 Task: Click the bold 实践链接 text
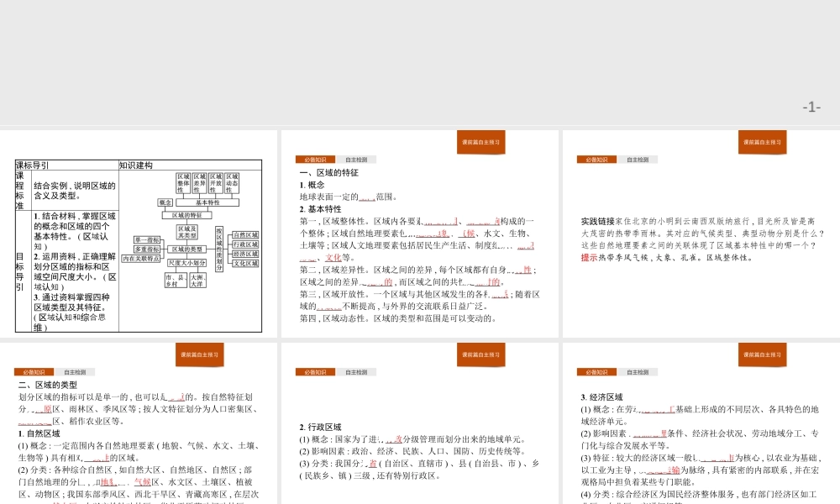point(597,221)
